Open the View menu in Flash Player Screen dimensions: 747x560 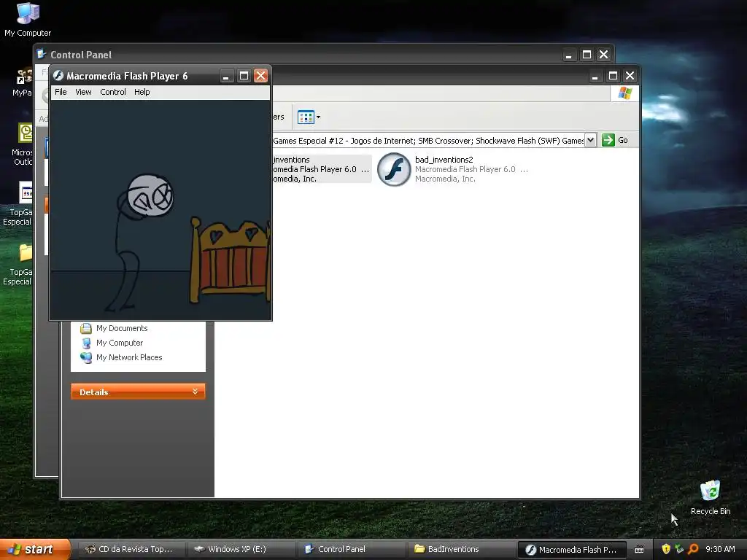[83, 92]
